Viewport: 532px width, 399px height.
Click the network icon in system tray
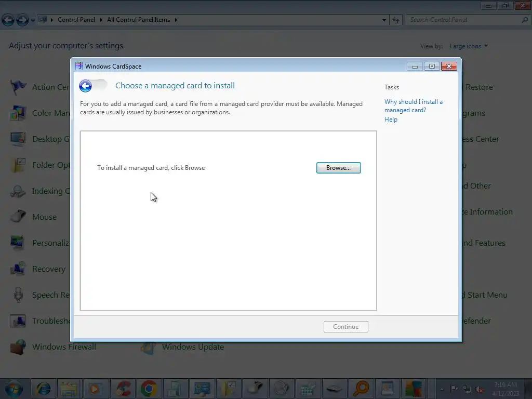(467, 390)
